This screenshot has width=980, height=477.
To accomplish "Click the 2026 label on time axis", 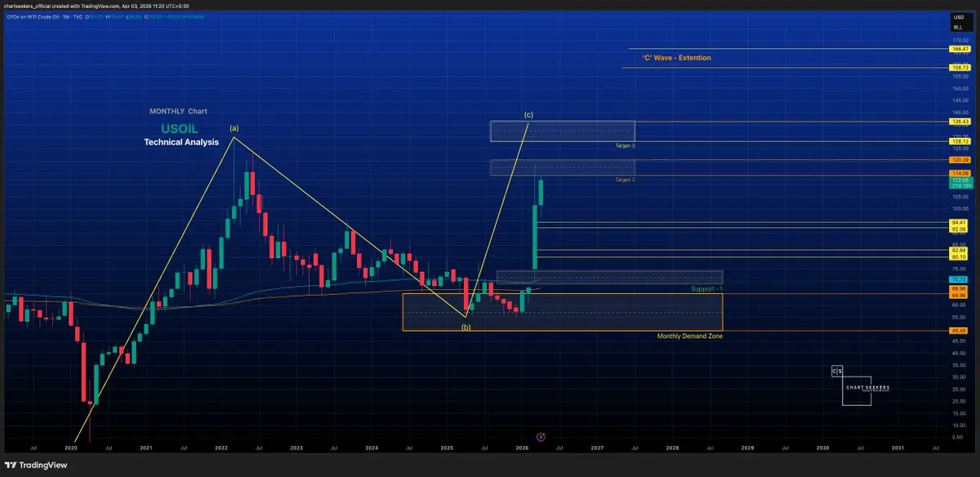I will point(522,448).
